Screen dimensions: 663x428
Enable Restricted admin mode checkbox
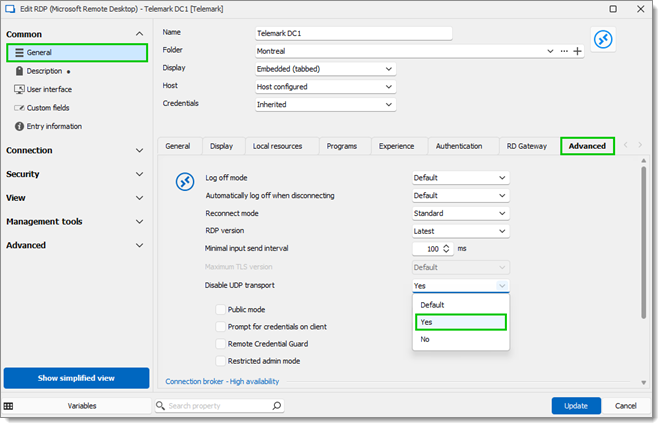pos(220,361)
